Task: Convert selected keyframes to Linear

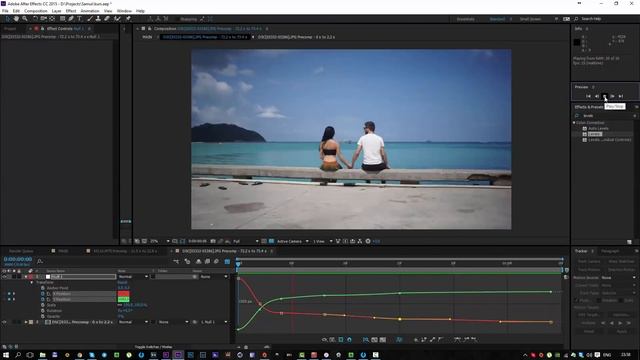Action: click(x=432, y=340)
